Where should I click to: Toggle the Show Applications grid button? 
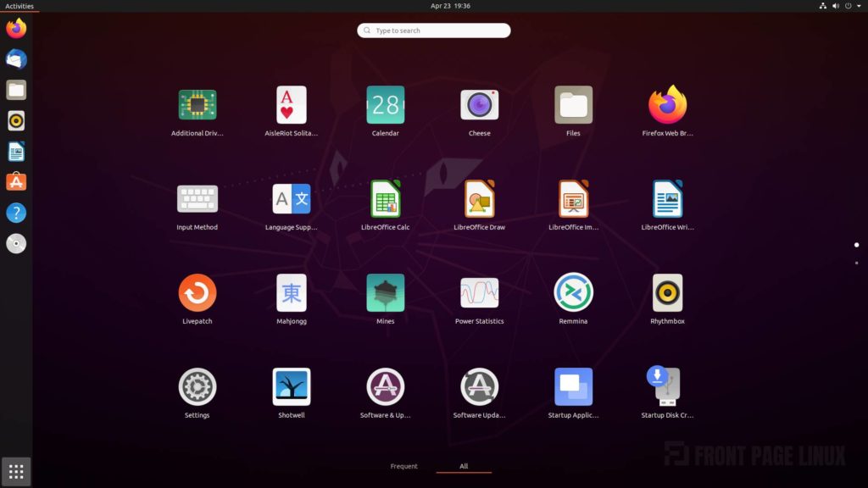[16, 472]
